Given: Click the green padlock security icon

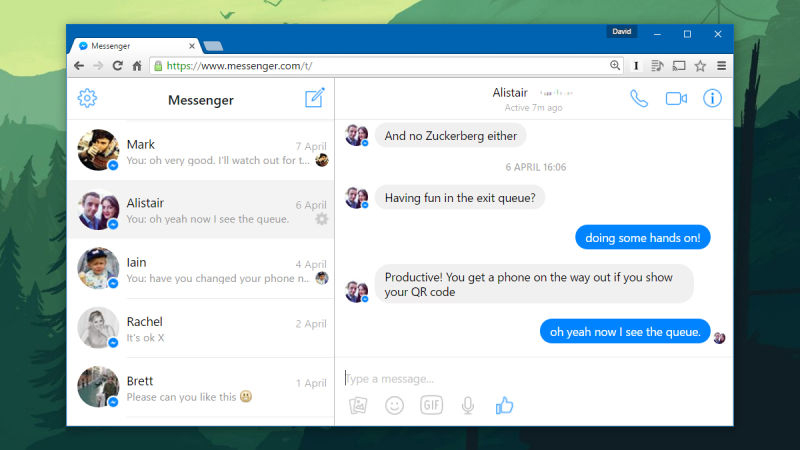Looking at the screenshot, I should click(x=158, y=66).
